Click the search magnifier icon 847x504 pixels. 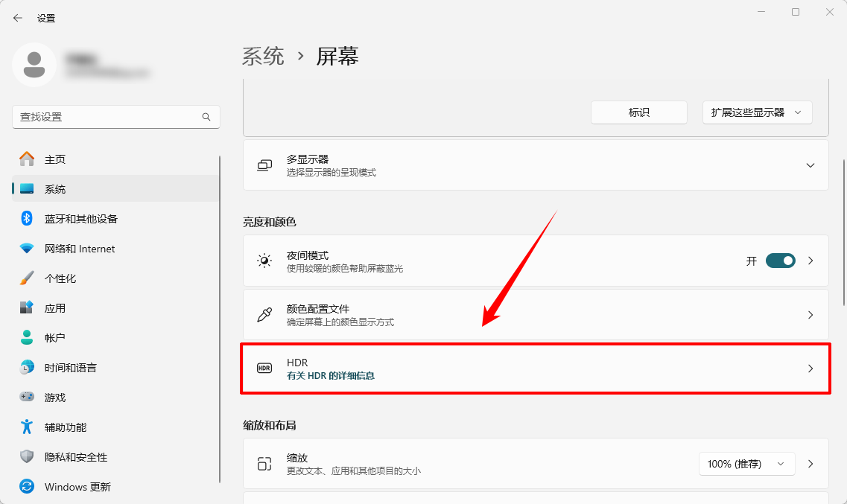(206, 117)
